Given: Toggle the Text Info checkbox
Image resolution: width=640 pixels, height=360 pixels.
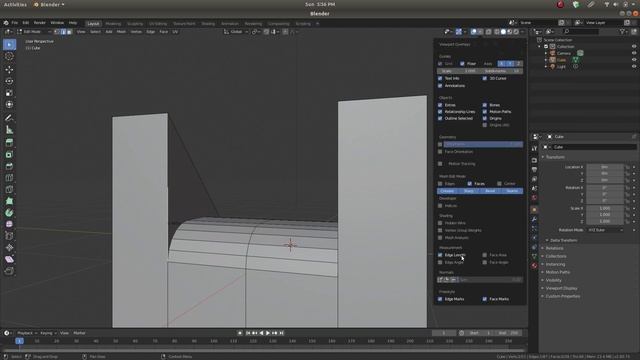Looking at the screenshot, I should pos(440,78).
